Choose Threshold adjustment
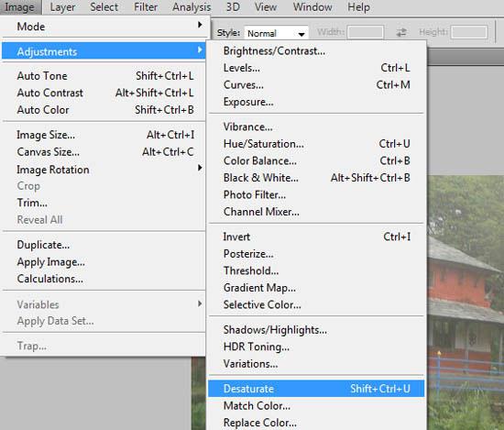This screenshot has height=430, width=504. point(316,270)
